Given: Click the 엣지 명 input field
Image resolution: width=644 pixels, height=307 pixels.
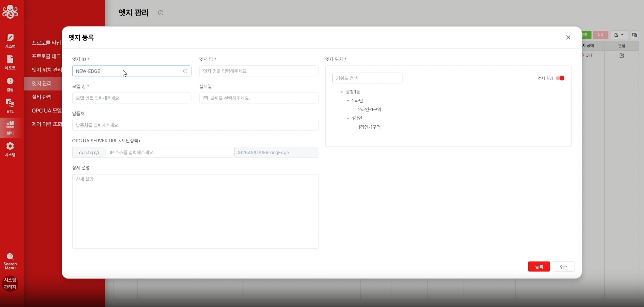Looking at the screenshot, I should click(259, 71).
